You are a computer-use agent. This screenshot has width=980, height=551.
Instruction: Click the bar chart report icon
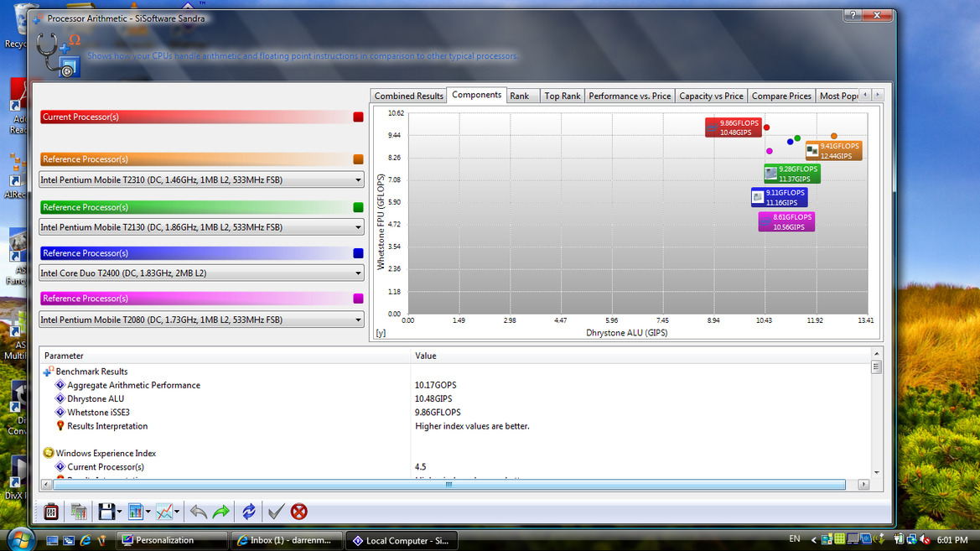click(135, 512)
